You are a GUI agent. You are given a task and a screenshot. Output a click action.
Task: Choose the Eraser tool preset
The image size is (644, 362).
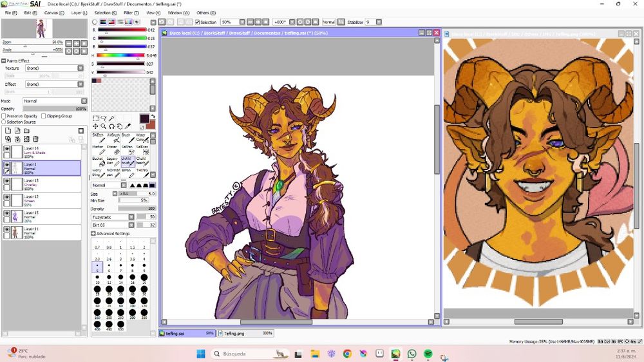pyautogui.click(x=113, y=149)
